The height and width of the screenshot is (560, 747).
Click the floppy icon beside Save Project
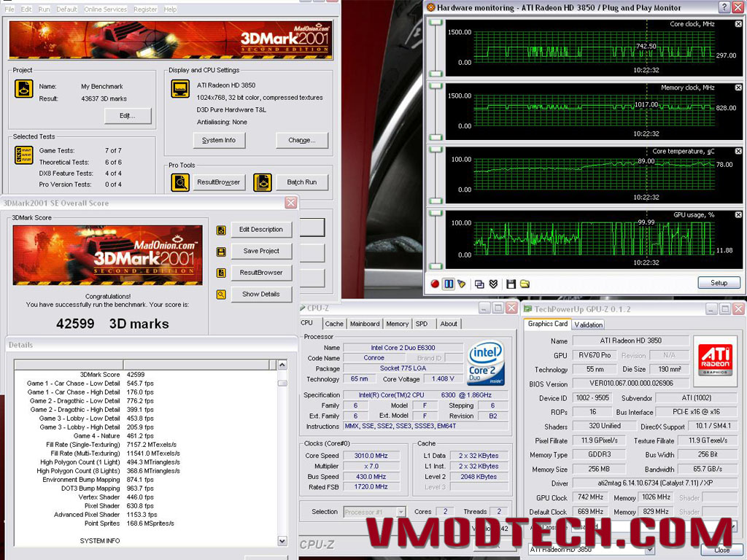221,252
